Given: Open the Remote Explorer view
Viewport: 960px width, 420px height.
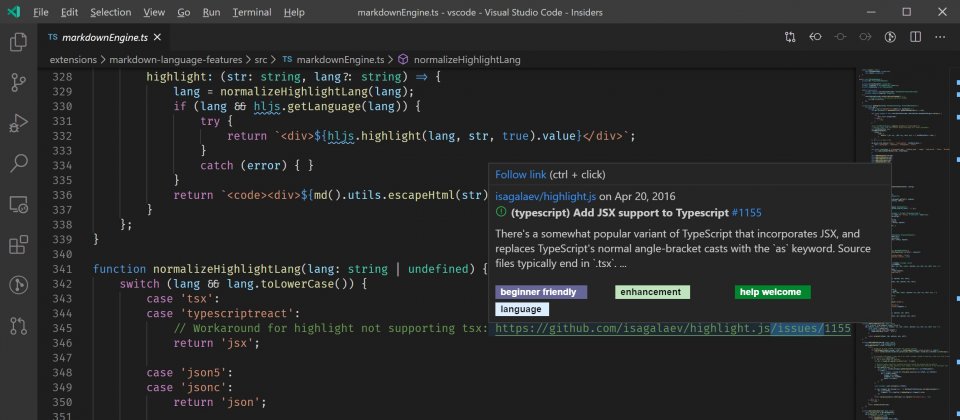Looking at the screenshot, I should coord(18,204).
